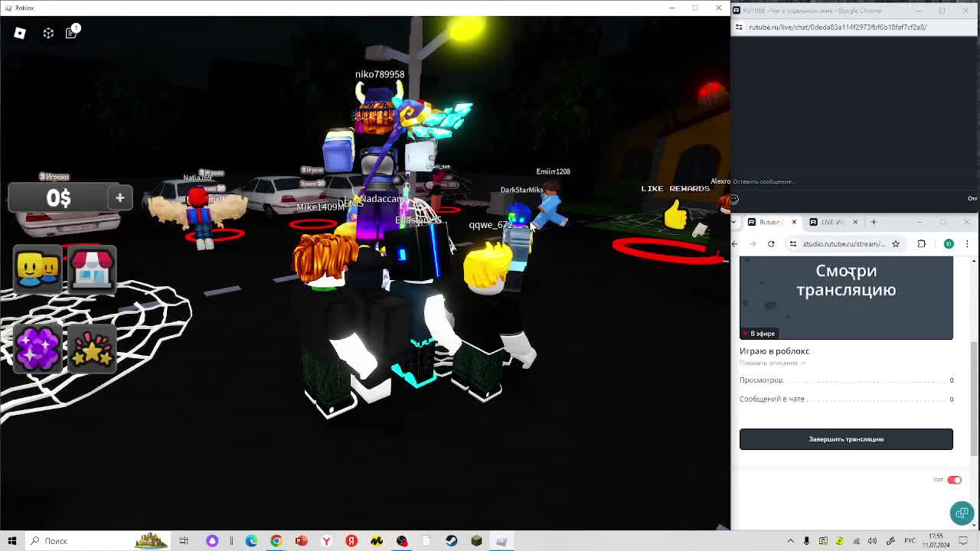Show hidden system tray icons
Viewport: 980px width, 551px height.
(791, 541)
